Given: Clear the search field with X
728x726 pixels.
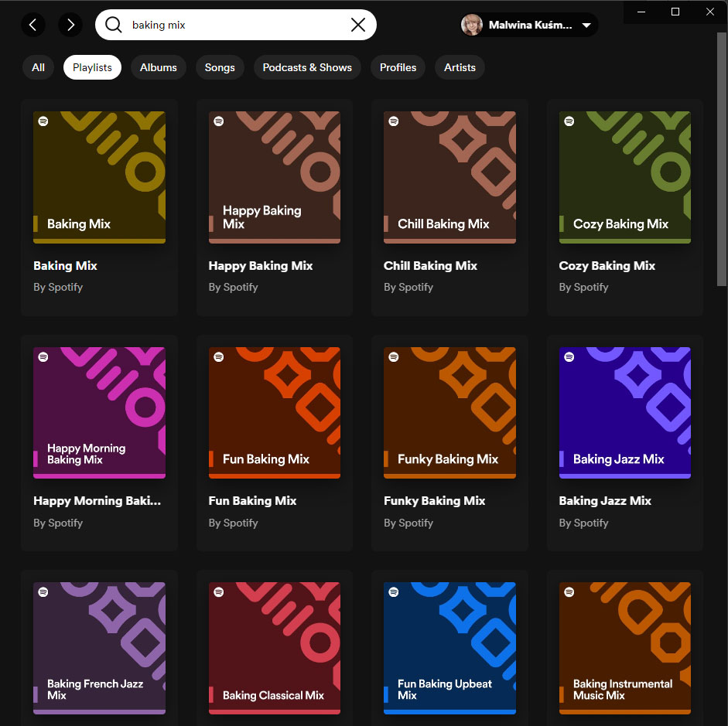Looking at the screenshot, I should (x=358, y=25).
